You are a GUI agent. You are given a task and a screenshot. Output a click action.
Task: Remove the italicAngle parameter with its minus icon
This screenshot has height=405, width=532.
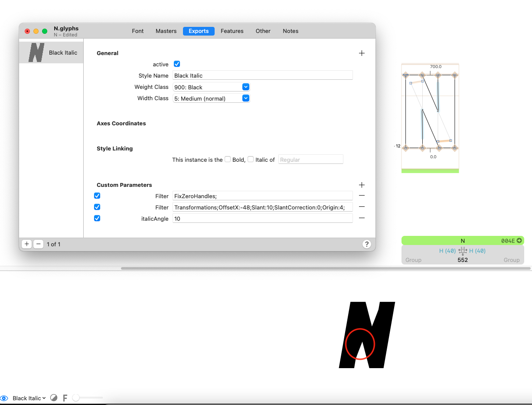362,218
